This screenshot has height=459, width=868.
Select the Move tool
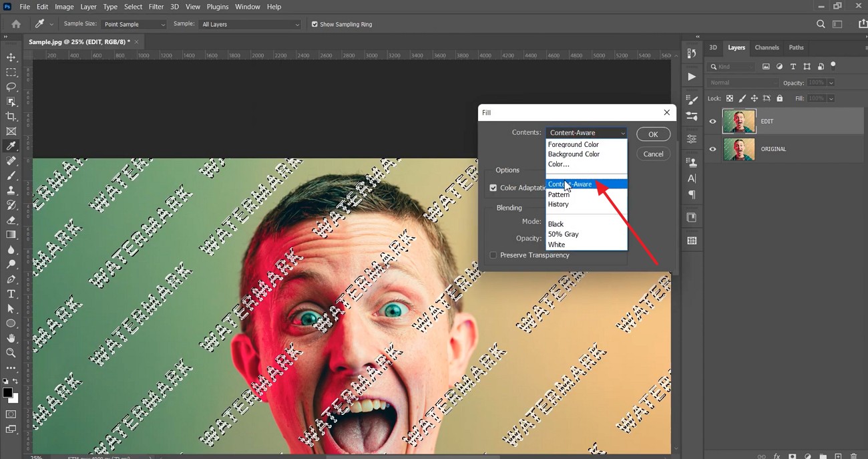click(x=11, y=57)
